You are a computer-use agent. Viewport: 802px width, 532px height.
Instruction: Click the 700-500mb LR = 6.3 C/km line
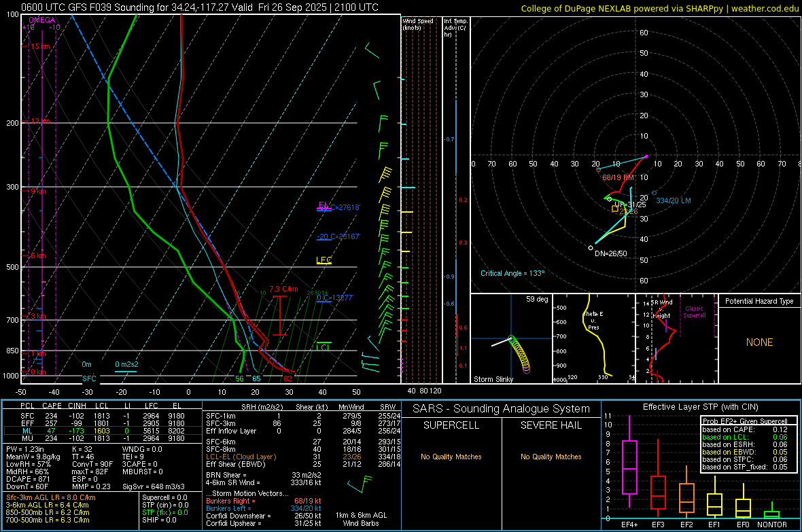(48, 520)
